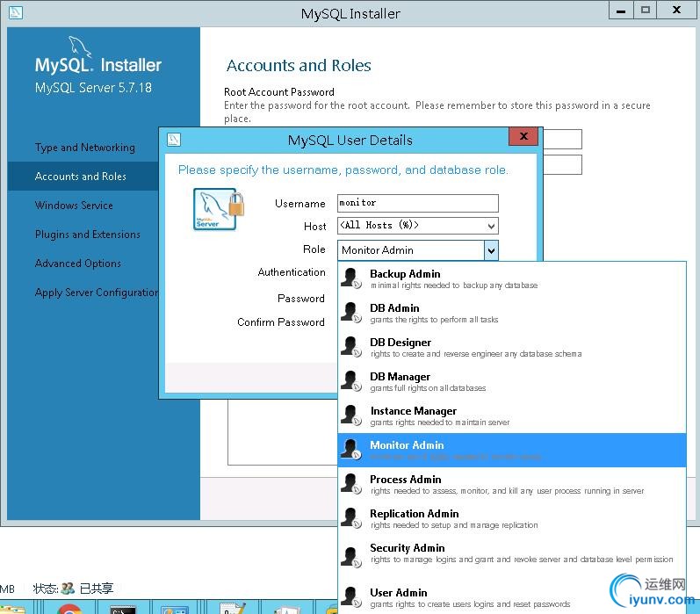
Task: Click the Process Admin role user icon
Action: [x=351, y=484]
